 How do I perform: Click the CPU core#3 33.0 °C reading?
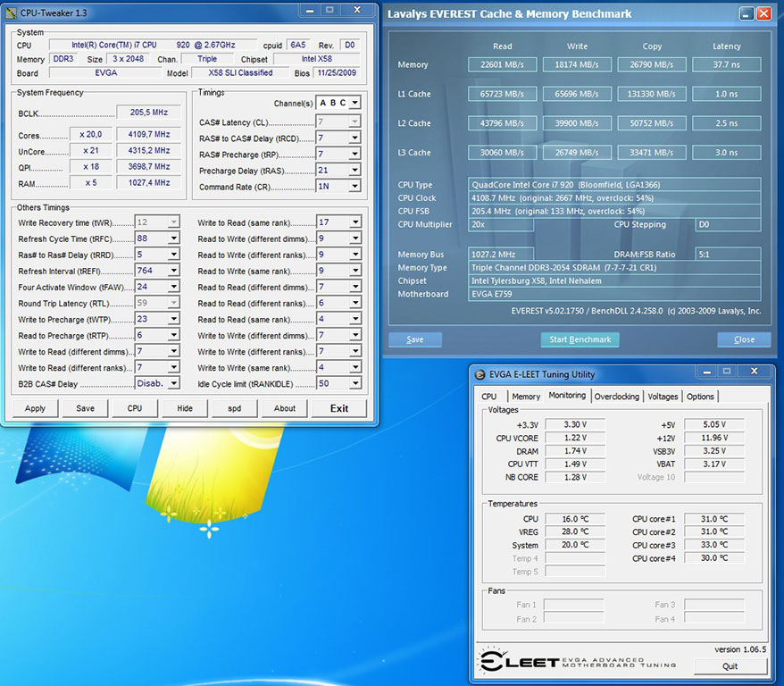tap(714, 545)
